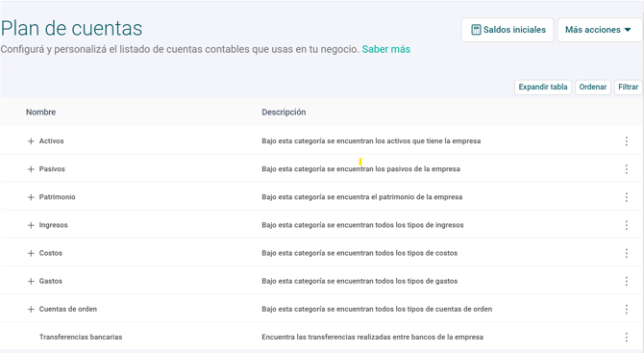
Task: Open three-dot menu for Pasivos row
Action: pyautogui.click(x=627, y=169)
